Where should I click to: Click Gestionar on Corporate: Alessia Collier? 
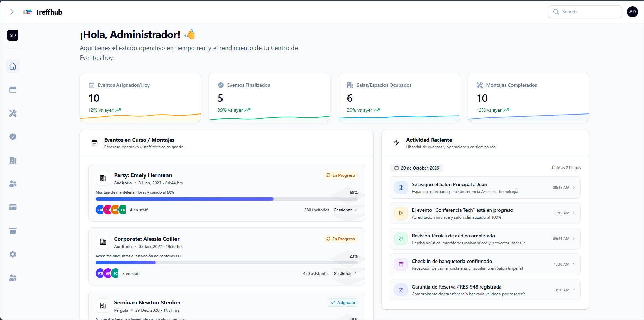[x=345, y=274]
